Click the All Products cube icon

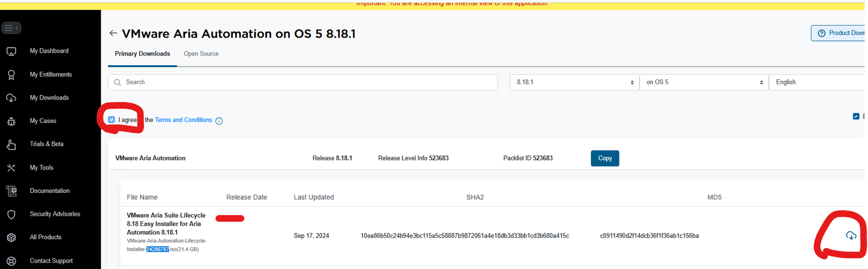coord(11,237)
